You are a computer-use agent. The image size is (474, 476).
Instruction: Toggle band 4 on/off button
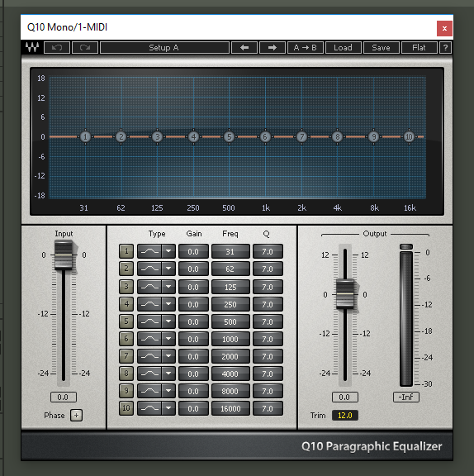click(x=126, y=304)
